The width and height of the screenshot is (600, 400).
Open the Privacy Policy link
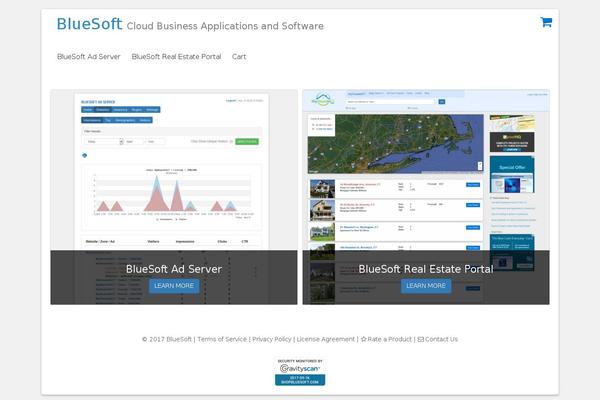click(272, 339)
